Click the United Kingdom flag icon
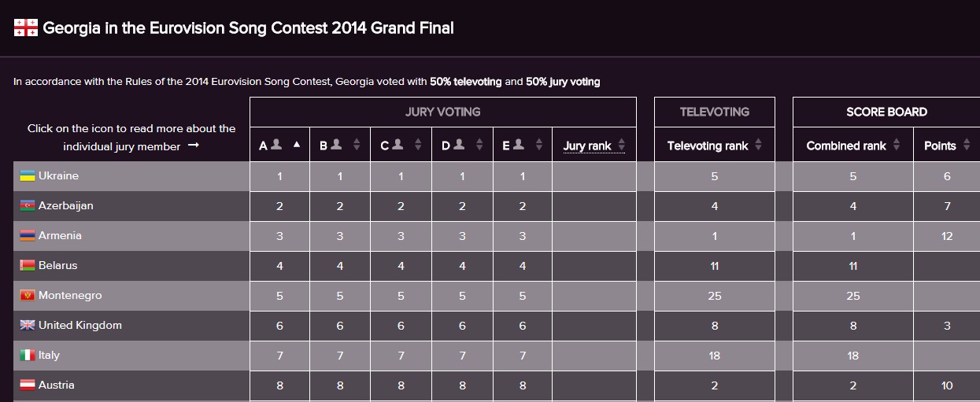 [28, 326]
